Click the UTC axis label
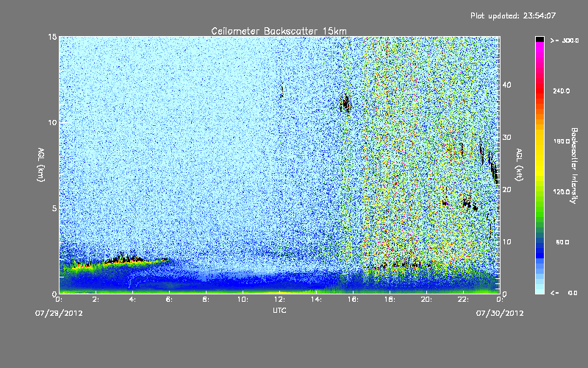Viewport: 588px width, 368px height. tap(279, 310)
